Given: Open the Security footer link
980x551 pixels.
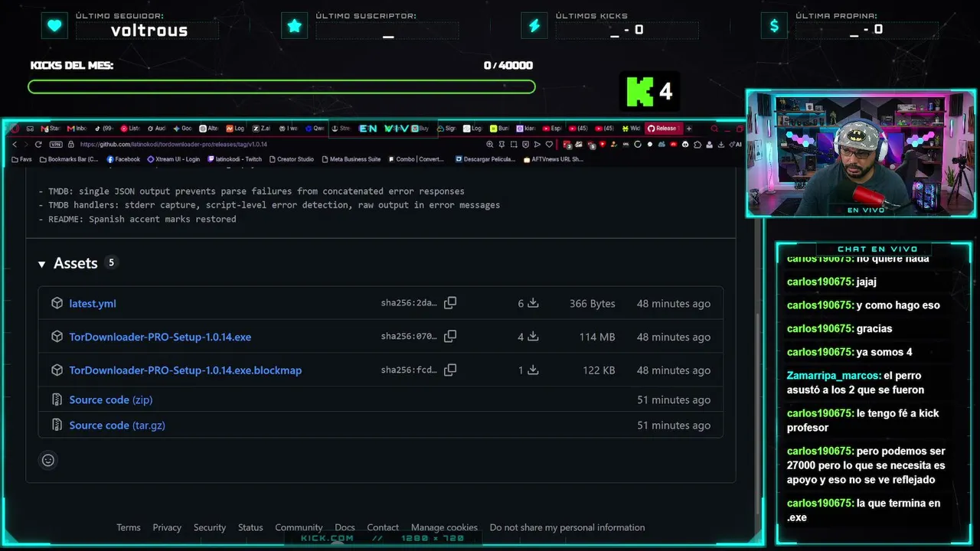Looking at the screenshot, I should [210, 527].
